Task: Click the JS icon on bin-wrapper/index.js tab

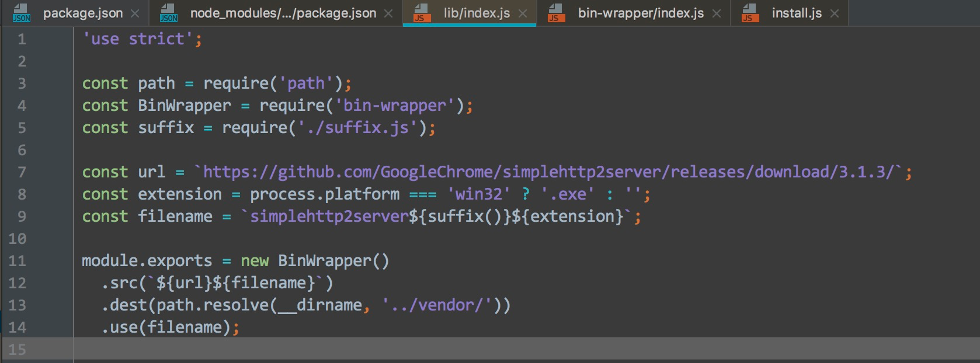Action: click(557, 13)
